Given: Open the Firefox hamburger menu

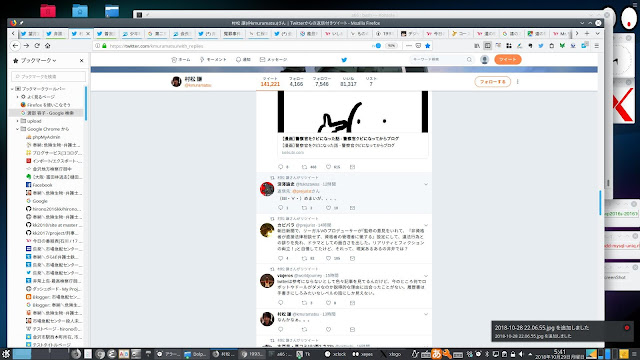Looking at the screenshot, I should [596, 46].
